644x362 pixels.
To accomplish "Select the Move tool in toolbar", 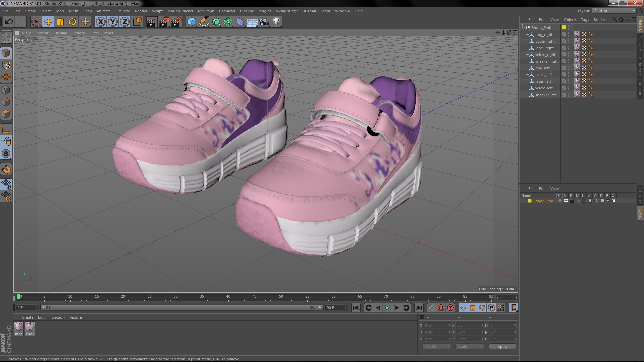I will tap(48, 22).
